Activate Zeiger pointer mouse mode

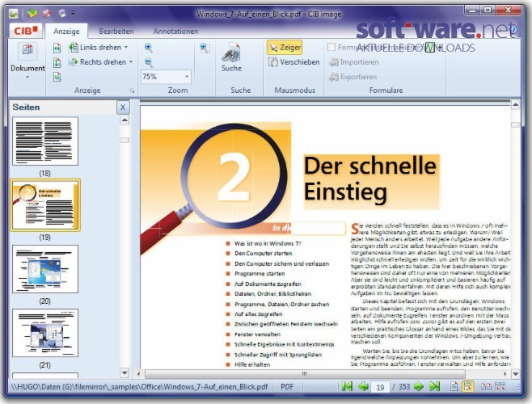click(x=285, y=48)
